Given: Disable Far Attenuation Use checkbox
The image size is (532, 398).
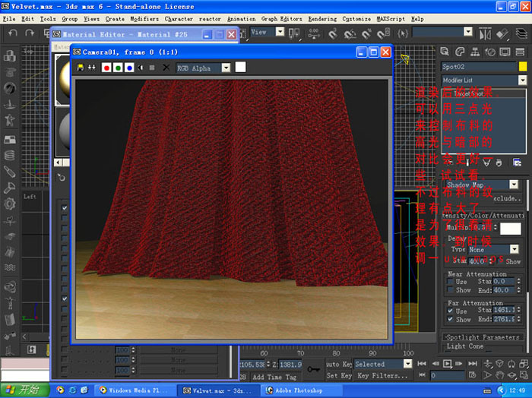Looking at the screenshot, I should pyautogui.click(x=450, y=311).
